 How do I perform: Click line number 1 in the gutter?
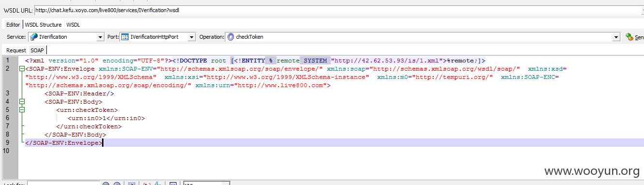(8, 61)
